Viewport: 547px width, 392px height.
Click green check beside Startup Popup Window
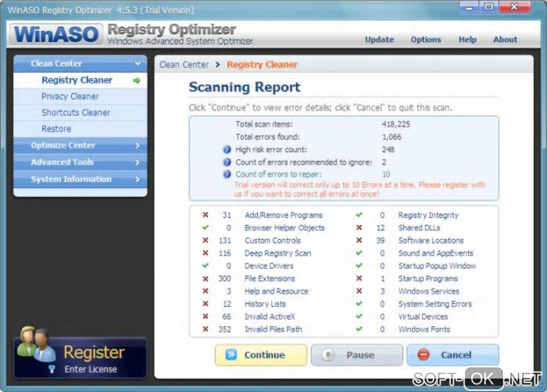[x=359, y=265]
